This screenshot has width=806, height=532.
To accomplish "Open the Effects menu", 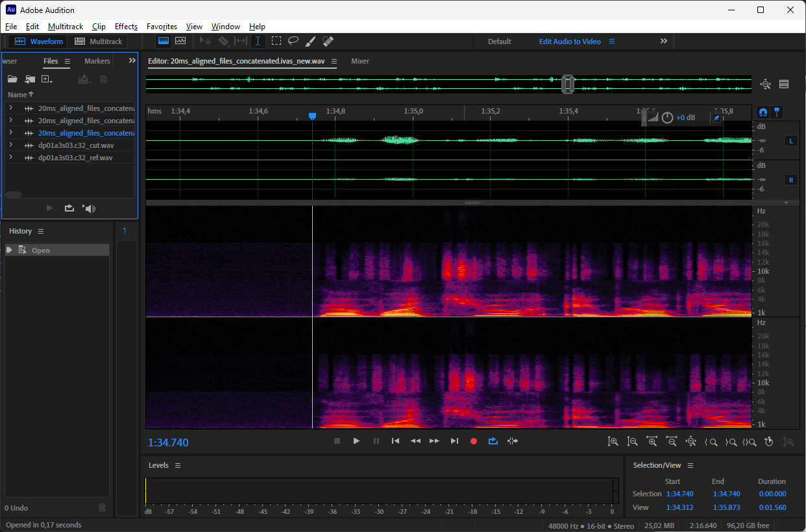I will point(126,27).
